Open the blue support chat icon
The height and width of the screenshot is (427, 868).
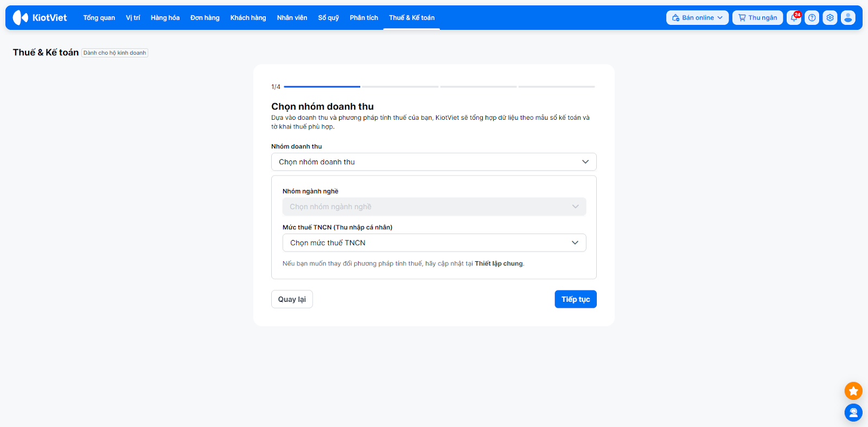click(x=853, y=413)
